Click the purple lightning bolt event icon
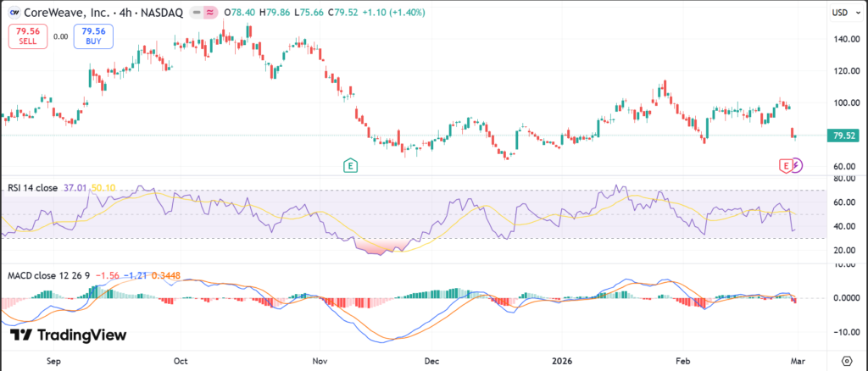This screenshot has width=868, height=371. [x=797, y=164]
